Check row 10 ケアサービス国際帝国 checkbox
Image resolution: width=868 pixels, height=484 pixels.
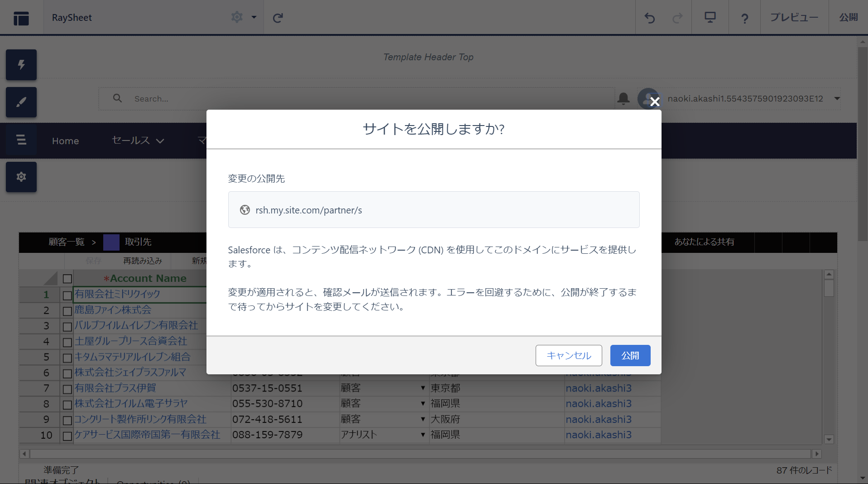pos(67,436)
